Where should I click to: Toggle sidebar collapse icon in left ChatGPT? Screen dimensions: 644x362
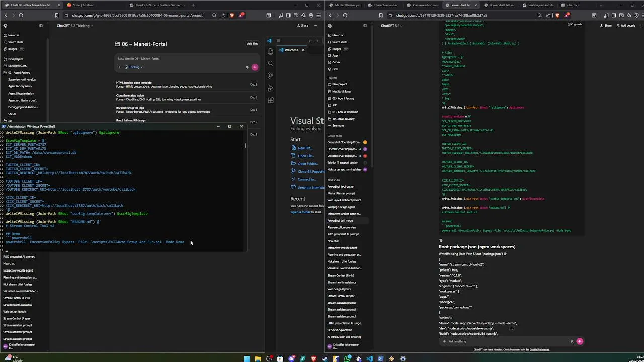point(41,26)
